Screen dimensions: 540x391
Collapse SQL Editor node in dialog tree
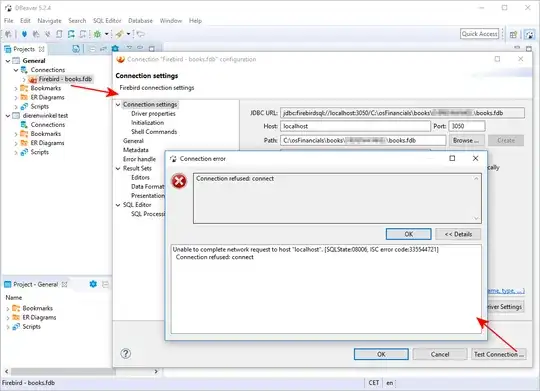click(118, 205)
